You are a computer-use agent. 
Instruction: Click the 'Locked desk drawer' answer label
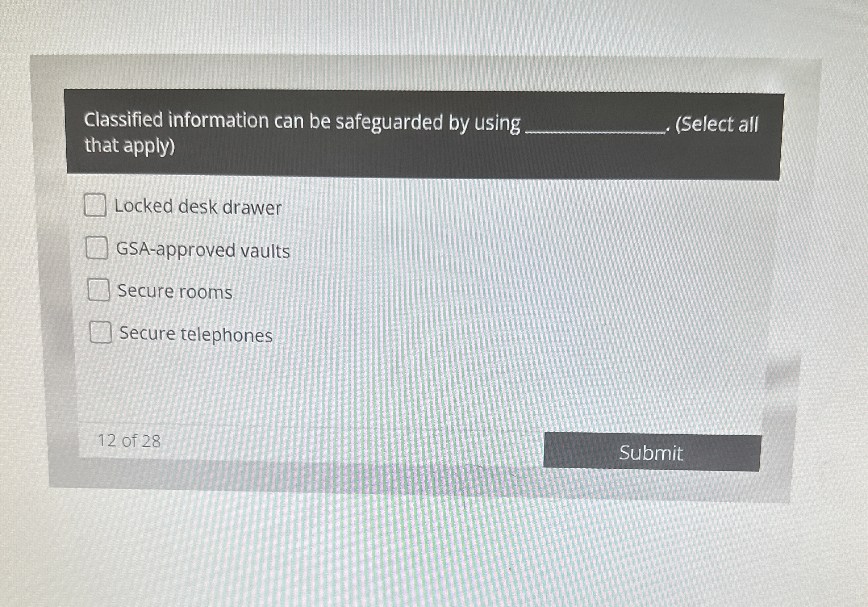tap(198, 207)
